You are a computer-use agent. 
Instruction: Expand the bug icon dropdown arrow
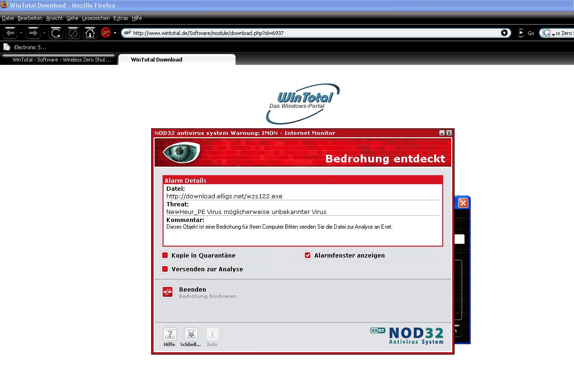point(115,33)
